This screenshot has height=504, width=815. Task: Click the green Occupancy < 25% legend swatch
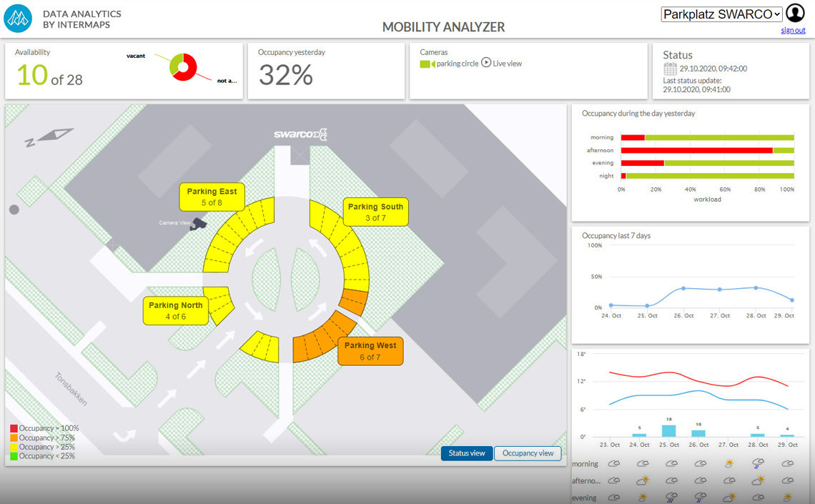tap(14, 456)
